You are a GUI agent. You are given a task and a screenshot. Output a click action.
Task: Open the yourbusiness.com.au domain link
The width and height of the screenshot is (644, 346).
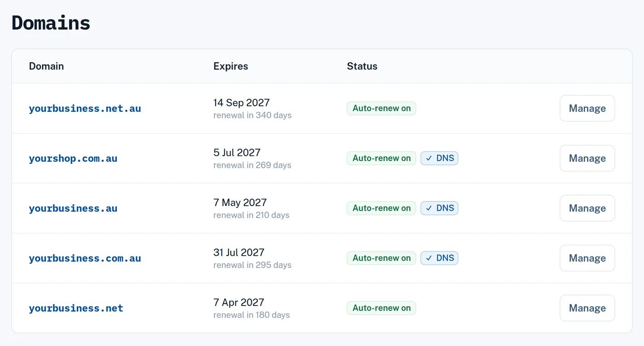click(85, 258)
